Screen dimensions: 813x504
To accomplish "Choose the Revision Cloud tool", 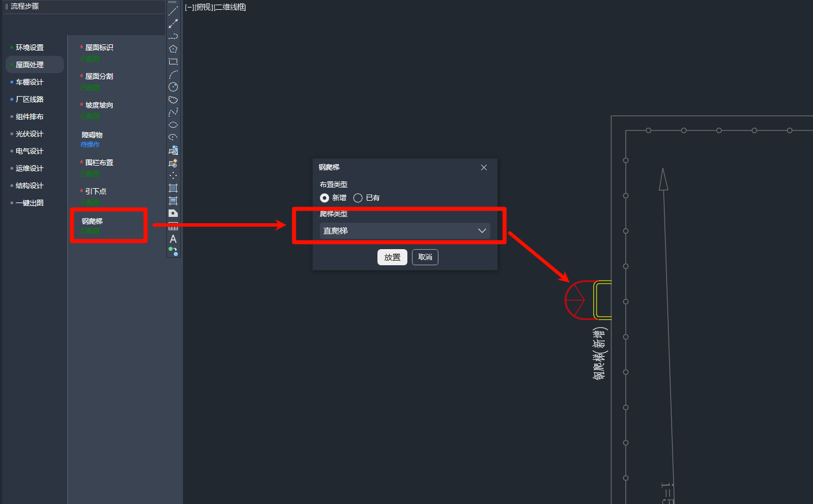I will 173,100.
